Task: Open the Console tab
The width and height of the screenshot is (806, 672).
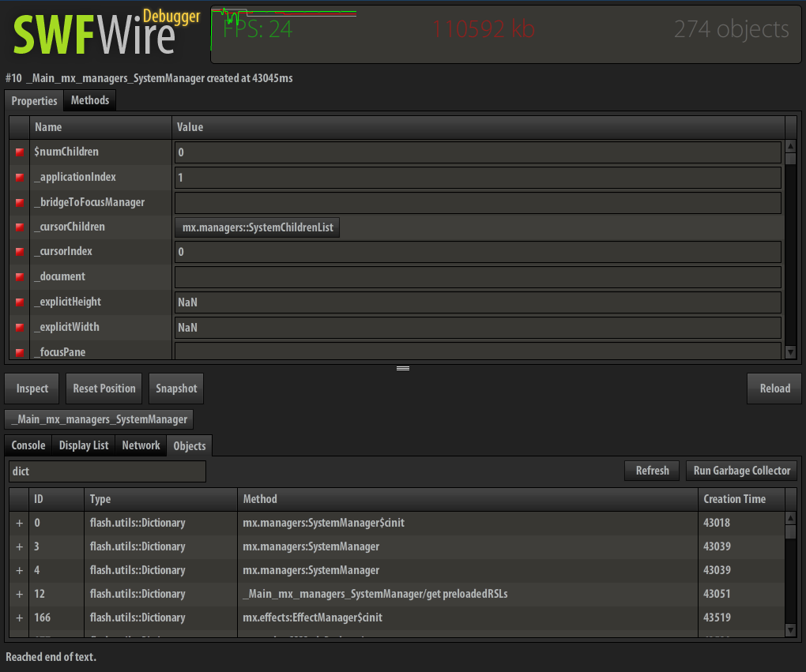Action: (x=28, y=445)
